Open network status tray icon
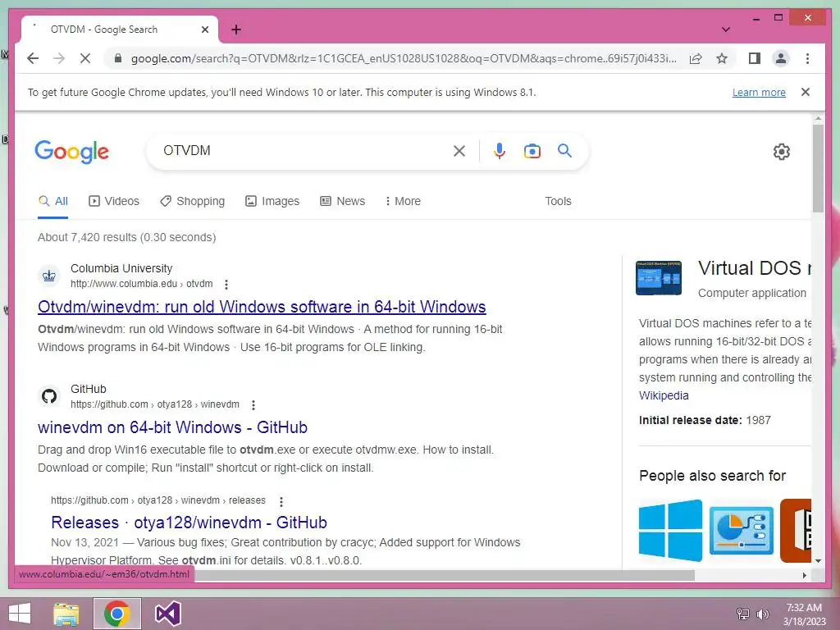Image resolution: width=840 pixels, height=630 pixels. [742, 614]
